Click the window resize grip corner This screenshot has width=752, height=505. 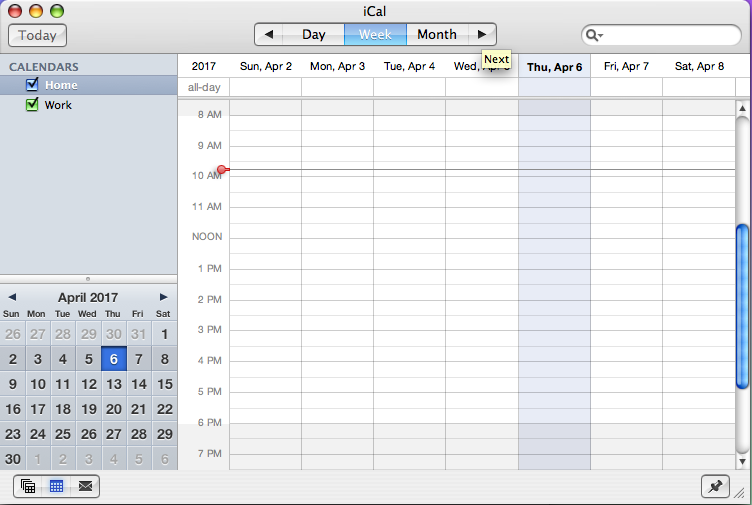[741, 494]
